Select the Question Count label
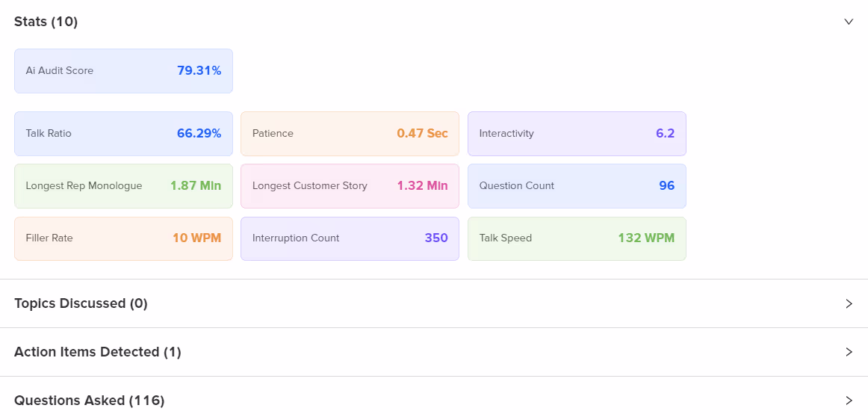868x420 pixels. pyautogui.click(x=516, y=185)
